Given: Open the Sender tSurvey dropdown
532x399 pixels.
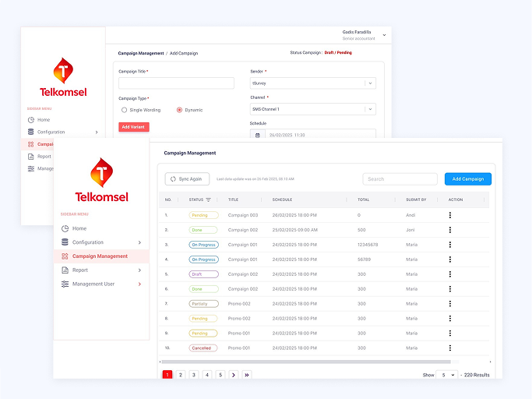Looking at the screenshot, I should coord(370,83).
